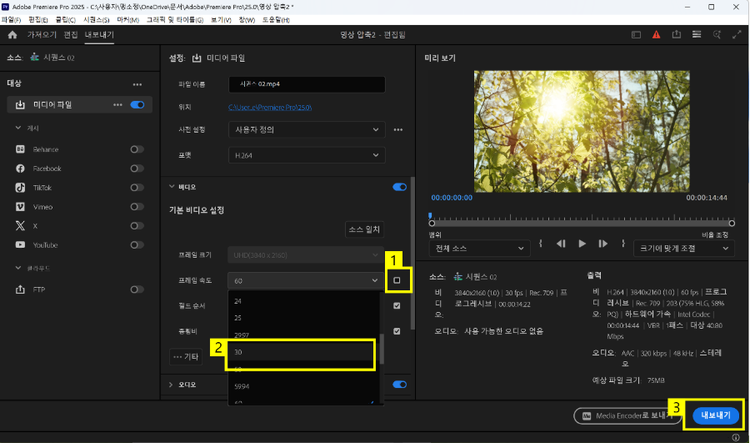Viewport: 750px width, 443px height.
Task: Click the Vimeo destination icon
Action: point(20,207)
